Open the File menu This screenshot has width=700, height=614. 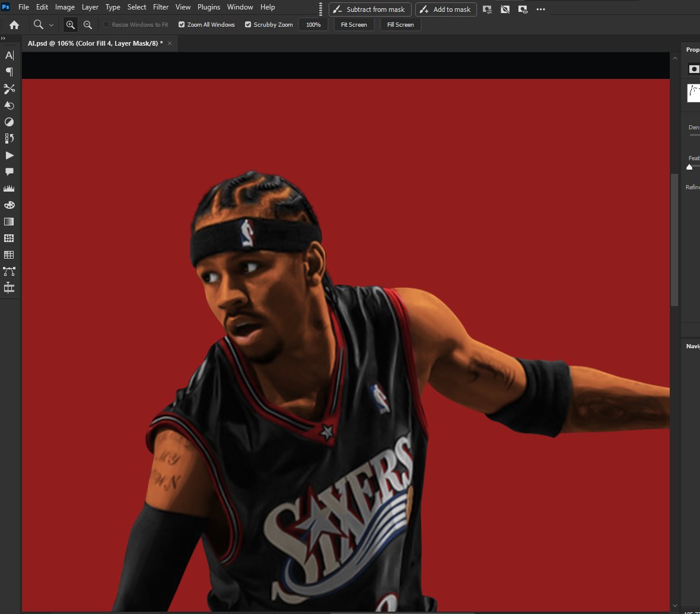coord(24,7)
